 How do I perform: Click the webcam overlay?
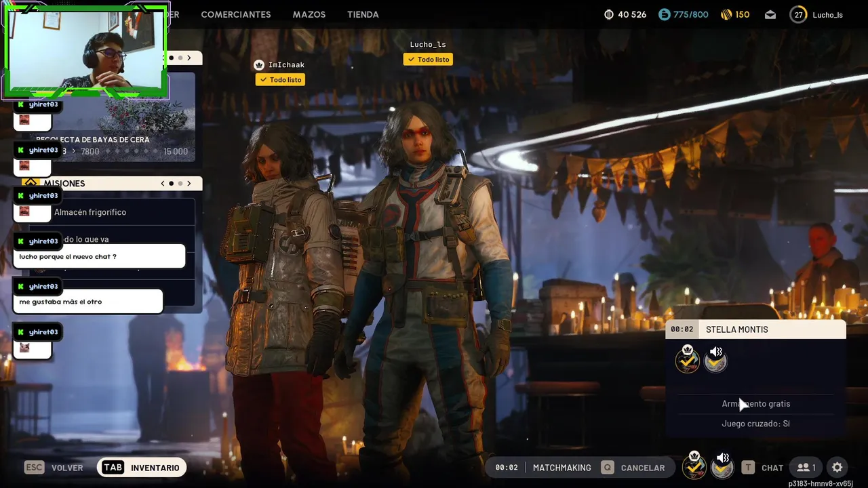tap(85, 51)
